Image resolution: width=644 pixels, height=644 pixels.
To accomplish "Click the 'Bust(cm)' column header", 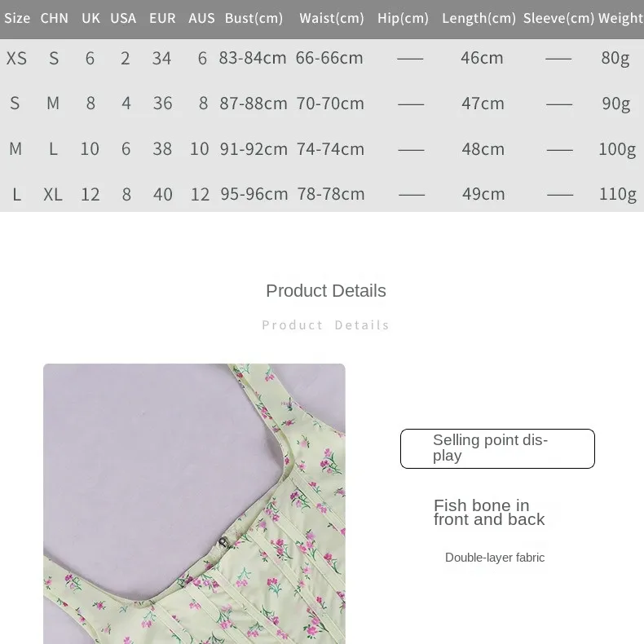I will [x=254, y=18].
